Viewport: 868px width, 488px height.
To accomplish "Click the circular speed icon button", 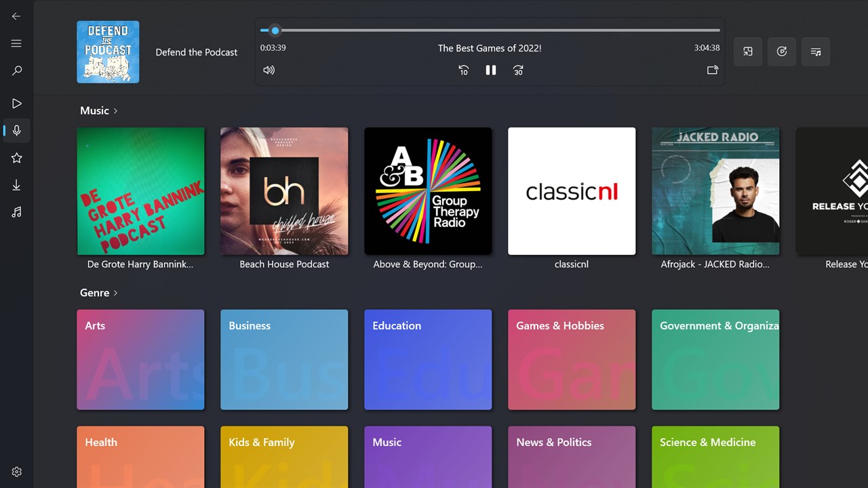I will click(782, 52).
